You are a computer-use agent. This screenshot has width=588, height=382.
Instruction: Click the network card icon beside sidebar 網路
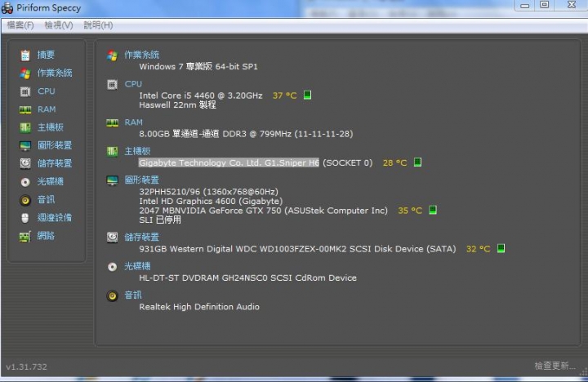25,237
